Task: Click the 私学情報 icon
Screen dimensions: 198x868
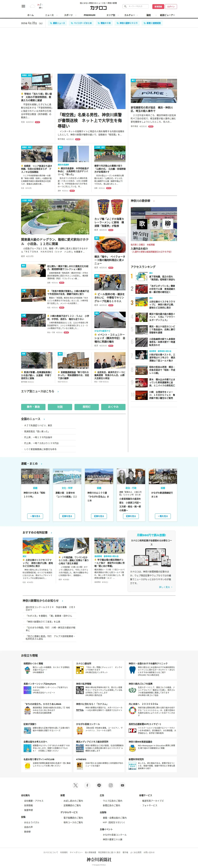Action: pos(80,690)
